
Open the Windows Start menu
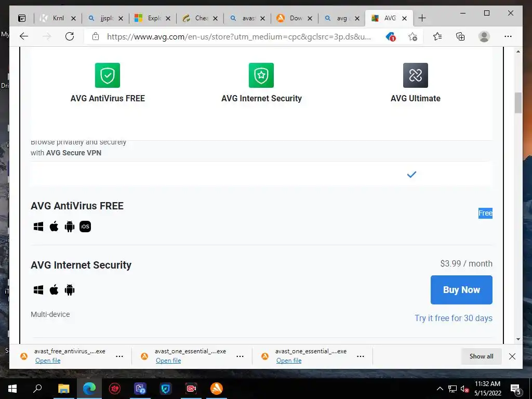coord(12,389)
